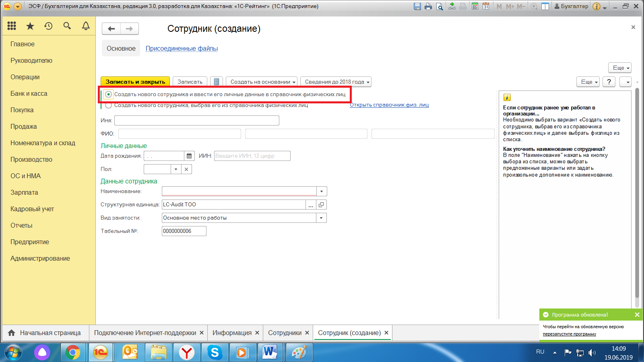
Task: Open notifications bell icon
Action: pos(86,26)
